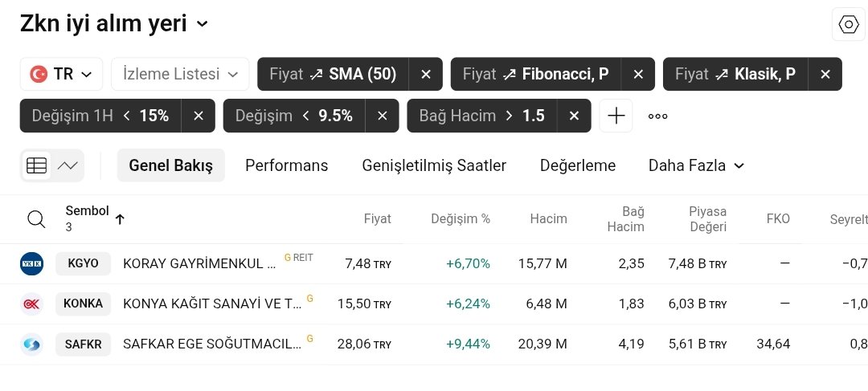Sort by Değişim % column header

click(x=460, y=218)
